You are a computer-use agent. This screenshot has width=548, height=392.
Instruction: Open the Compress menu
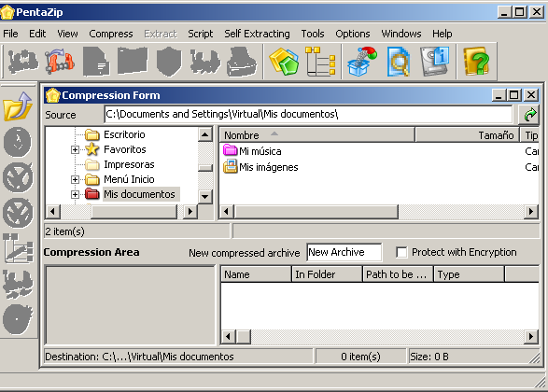(111, 34)
